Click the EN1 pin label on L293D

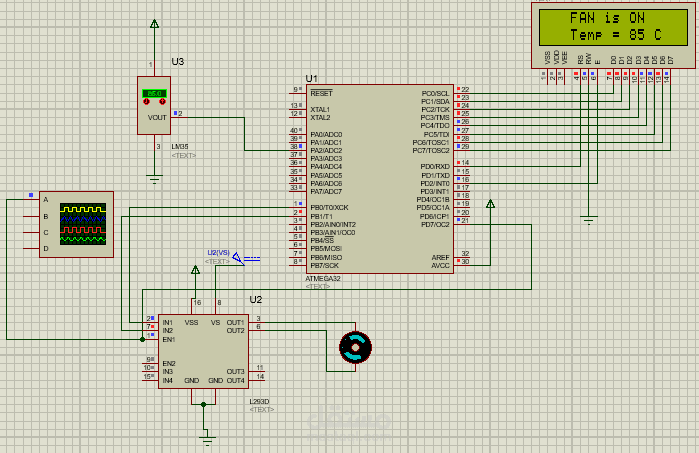coord(169,340)
